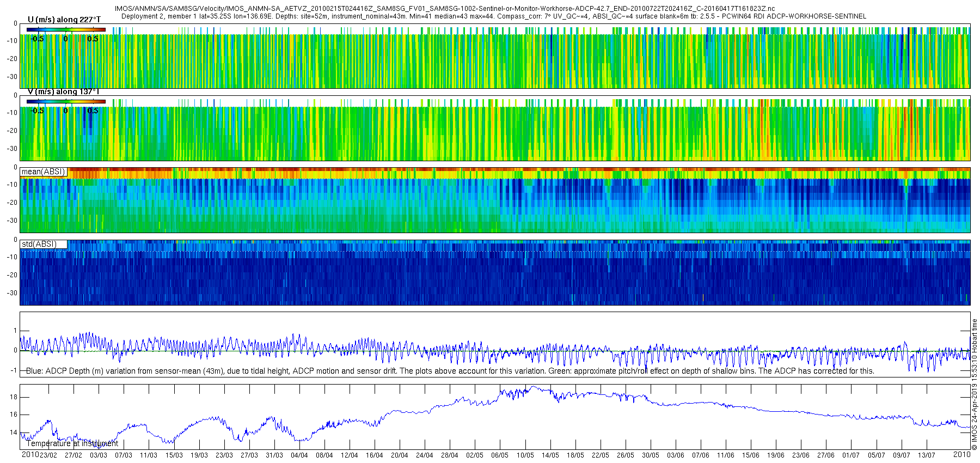Image resolution: width=980 pixels, height=463 pixels.
Task: Click the V velocity colorbar
Action: tap(66, 101)
